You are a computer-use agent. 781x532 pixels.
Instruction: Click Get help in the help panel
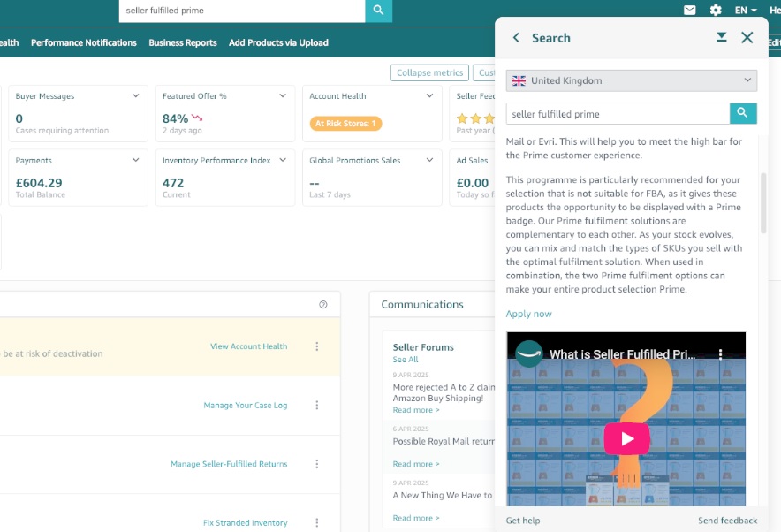point(522,520)
